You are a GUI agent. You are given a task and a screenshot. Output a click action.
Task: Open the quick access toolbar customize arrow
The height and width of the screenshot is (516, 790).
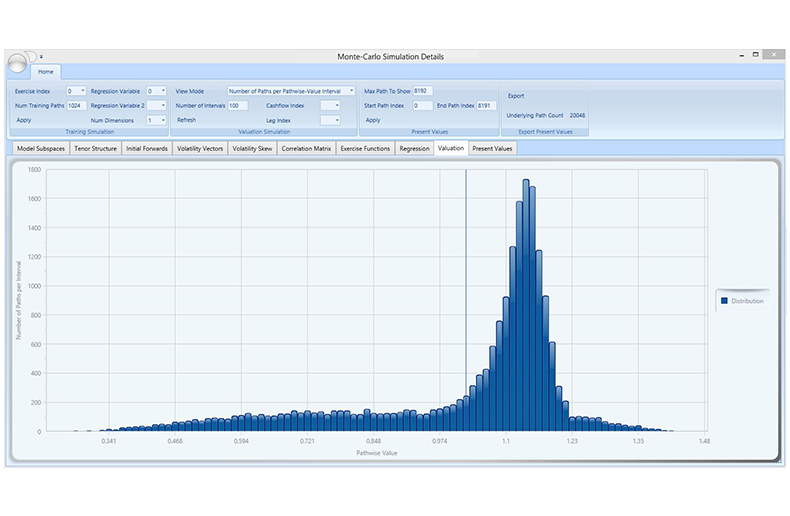[x=41, y=57]
